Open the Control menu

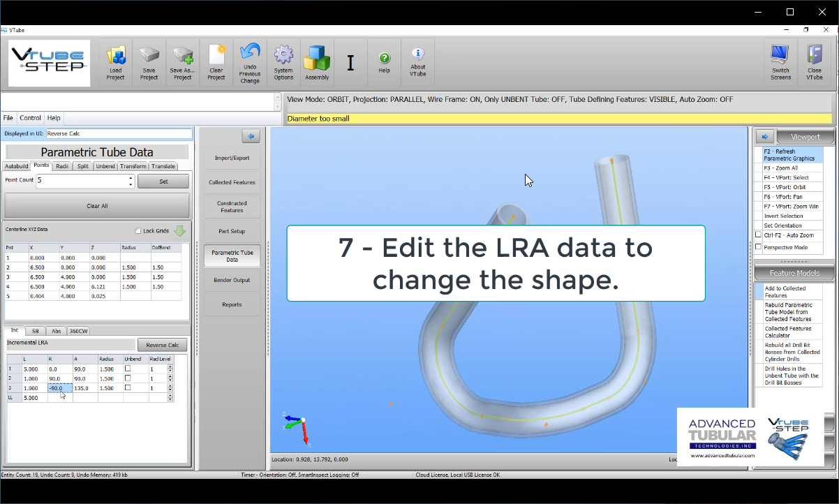pos(30,118)
